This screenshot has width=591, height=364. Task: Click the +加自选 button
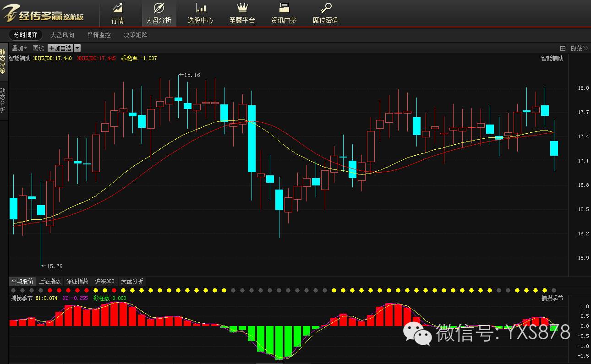point(60,48)
